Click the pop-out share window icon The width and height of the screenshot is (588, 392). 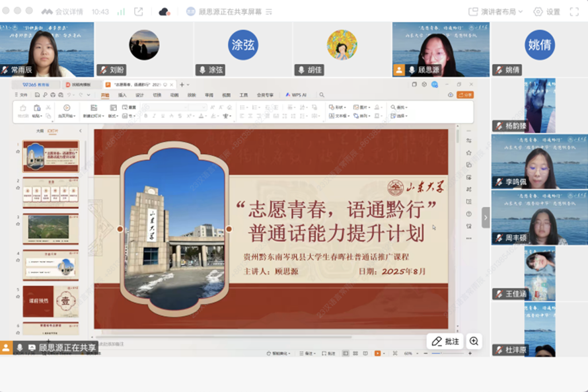[x=139, y=12]
